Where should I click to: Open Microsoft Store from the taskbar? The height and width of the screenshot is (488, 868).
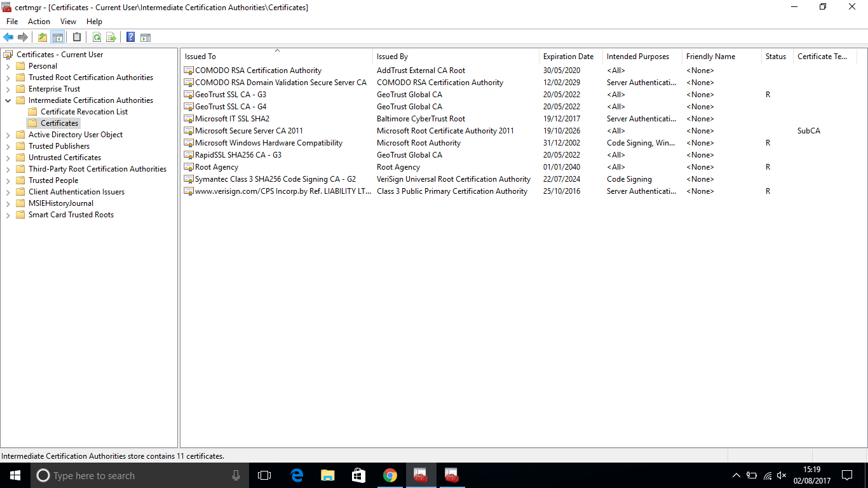[359, 475]
